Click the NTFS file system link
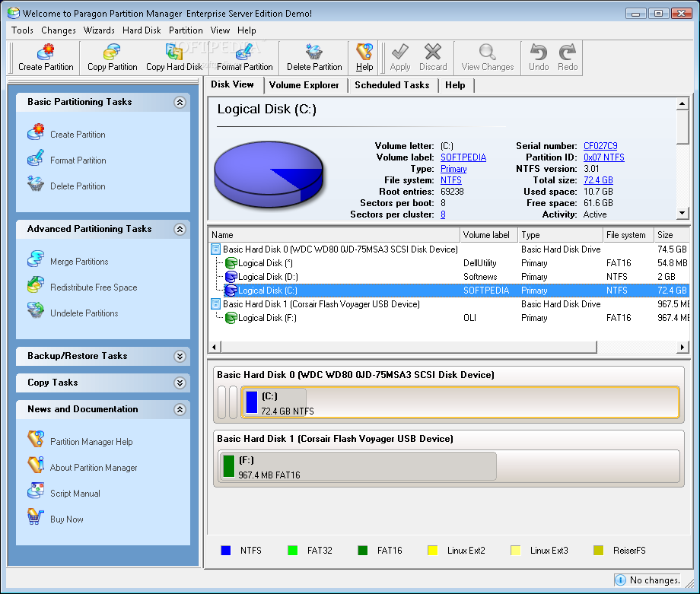The image size is (700, 594). (451, 180)
